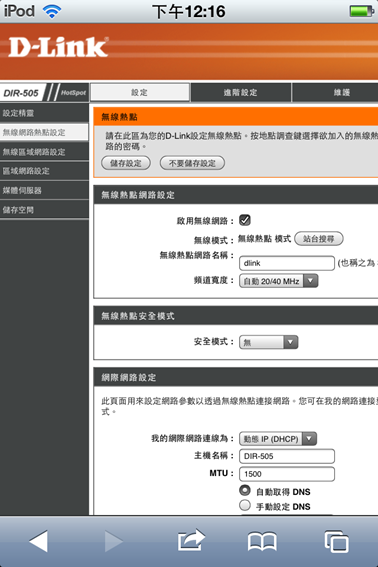Tap the Wi-Fi status icon

(x=52, y=11)
